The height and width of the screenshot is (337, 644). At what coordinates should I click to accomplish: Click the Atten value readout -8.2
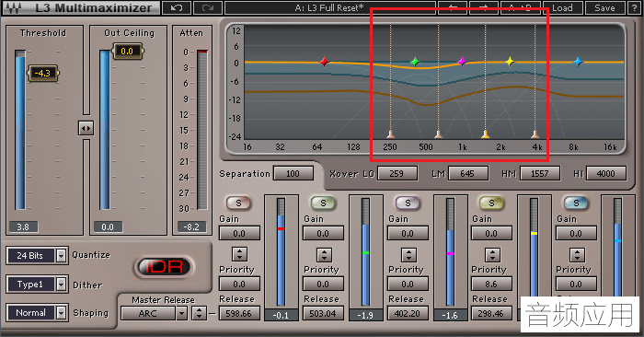pyautogui.click(x=191, y=227)
